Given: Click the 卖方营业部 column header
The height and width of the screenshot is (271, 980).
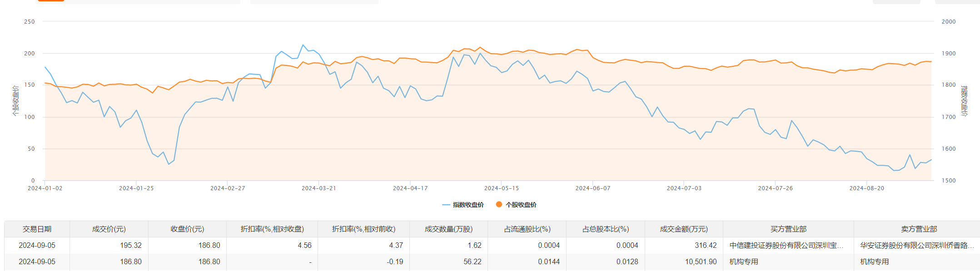Looking at the screenshot, I should coord(919,229).
